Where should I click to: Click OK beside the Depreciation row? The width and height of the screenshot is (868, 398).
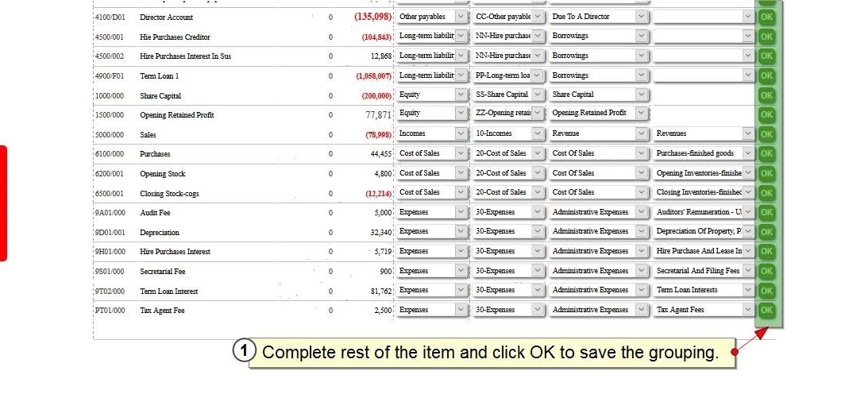(x=766, y=232)
